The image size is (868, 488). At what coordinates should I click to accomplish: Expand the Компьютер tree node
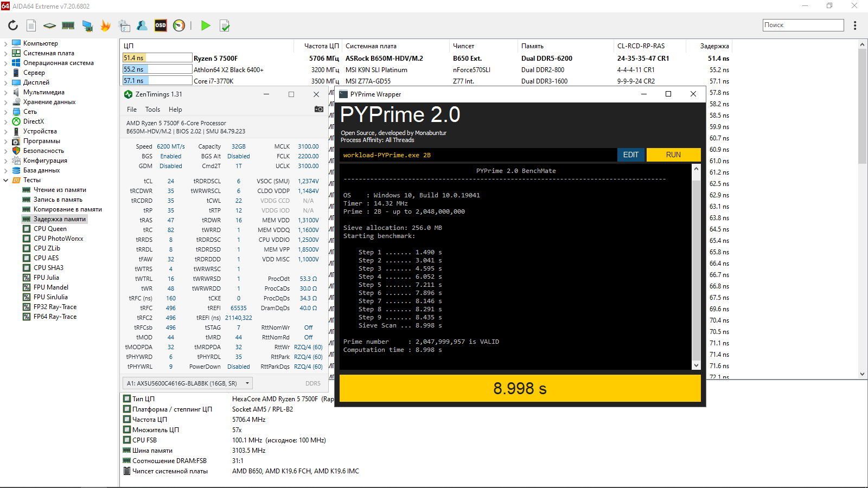6,43
